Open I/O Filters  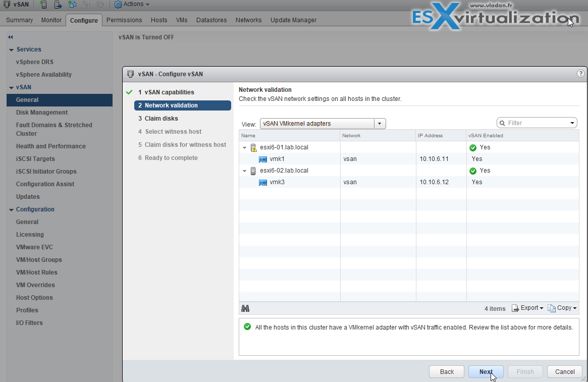click(x=29, y=323)
